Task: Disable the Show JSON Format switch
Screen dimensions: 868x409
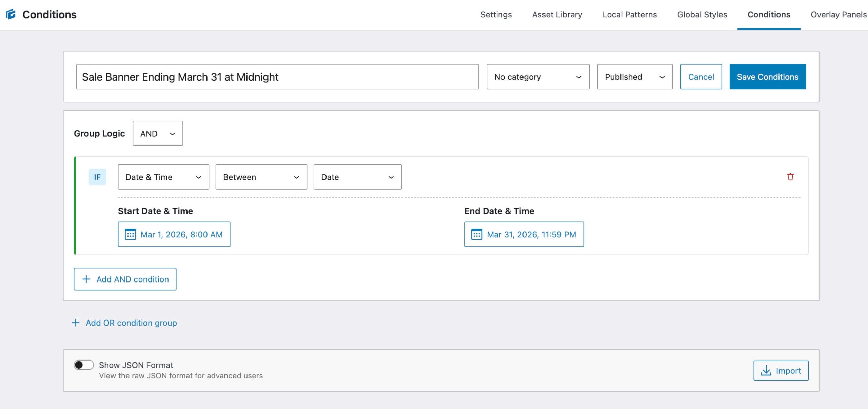Action: click(83, 365)
